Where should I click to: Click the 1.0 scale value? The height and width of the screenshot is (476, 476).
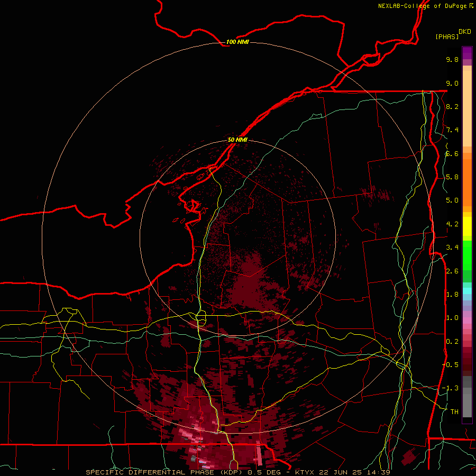click(452, 318)
